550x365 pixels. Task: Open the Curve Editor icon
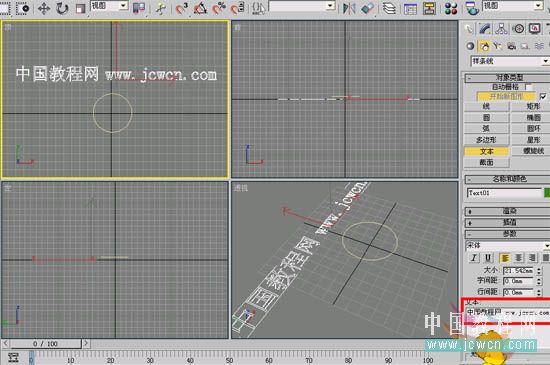410,8
